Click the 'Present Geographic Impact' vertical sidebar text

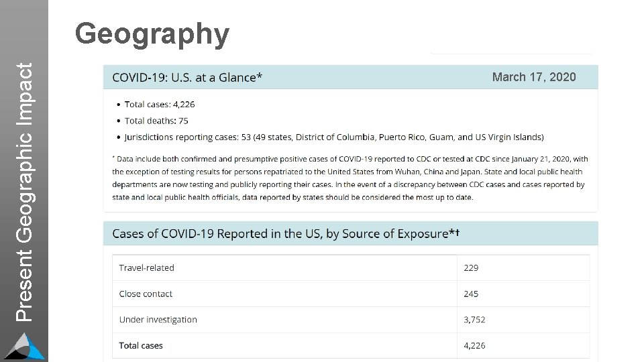25,192
